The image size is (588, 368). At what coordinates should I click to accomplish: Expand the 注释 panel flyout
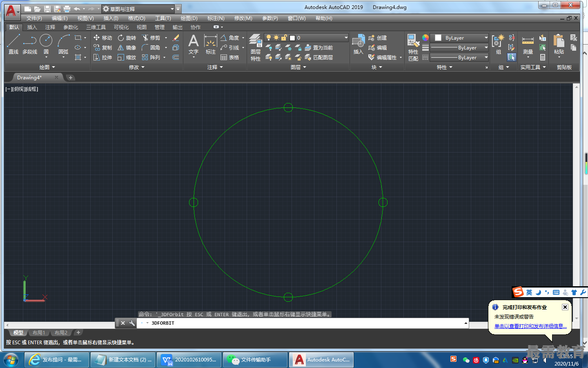[x=215, y=67]
